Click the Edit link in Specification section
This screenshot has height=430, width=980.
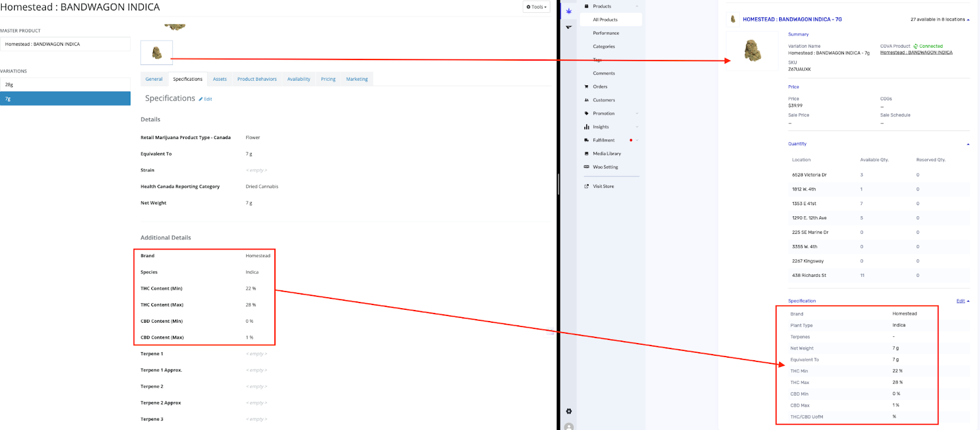click(x=960, y=301)
